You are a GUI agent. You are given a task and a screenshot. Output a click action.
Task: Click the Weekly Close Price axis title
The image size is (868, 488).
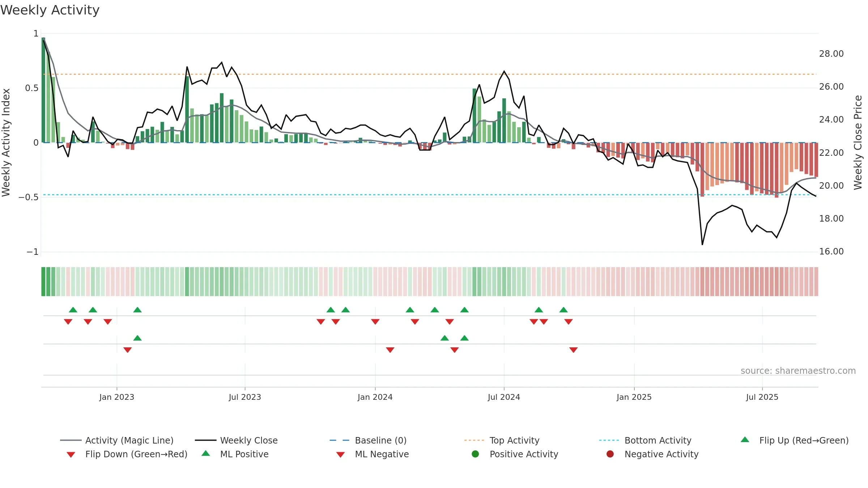point(858,142)
